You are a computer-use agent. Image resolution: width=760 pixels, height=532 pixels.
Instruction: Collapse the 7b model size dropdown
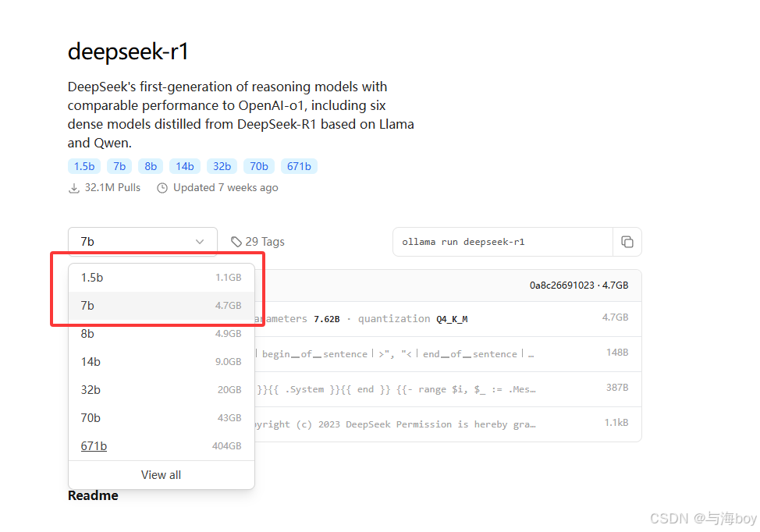tap(143, 241)
